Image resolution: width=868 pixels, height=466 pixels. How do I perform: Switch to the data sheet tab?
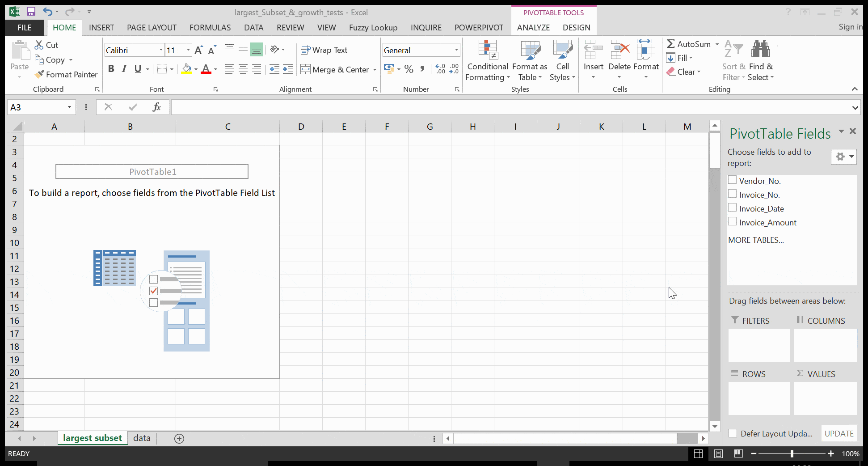click(x=142, y=438)
